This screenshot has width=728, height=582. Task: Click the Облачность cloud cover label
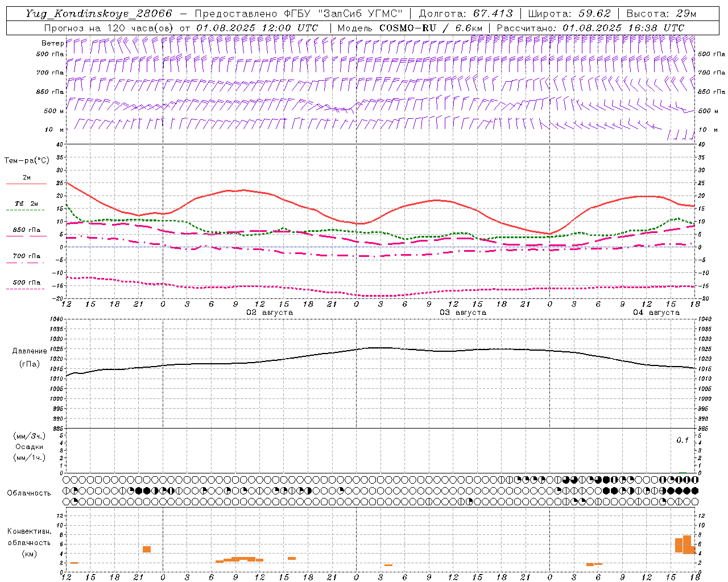(29, 493)
